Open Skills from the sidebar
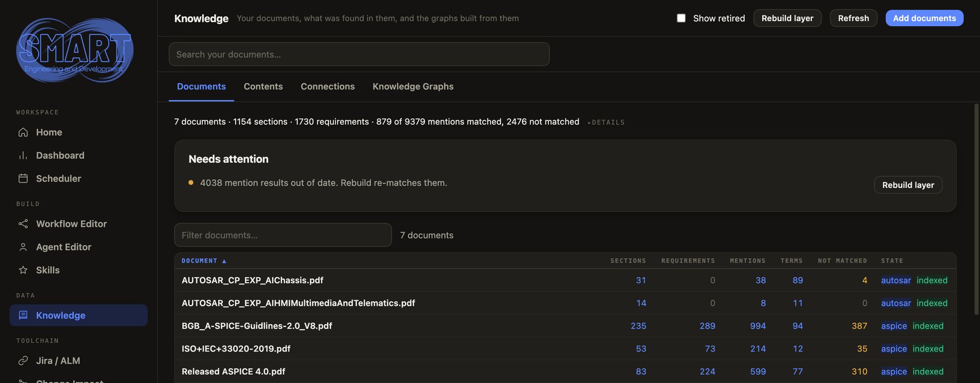This screenshot has height=383, width=980. (78, 270)
